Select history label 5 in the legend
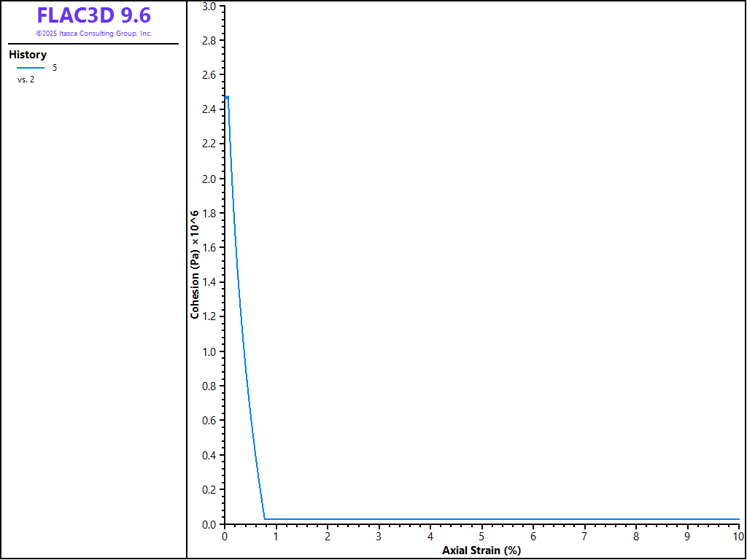The width and height of the screenshot is (747, 560). pyautogui.click(x=55, y=68)
